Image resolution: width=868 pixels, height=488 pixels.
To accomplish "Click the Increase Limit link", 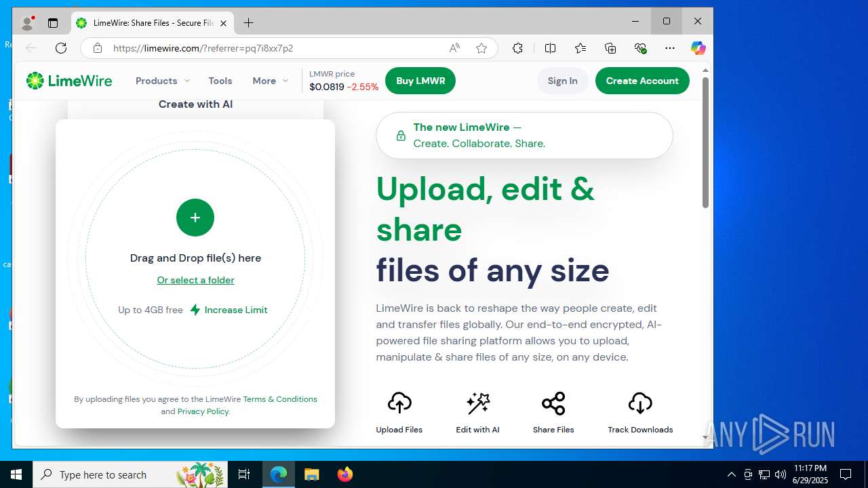I will point(236,310).
